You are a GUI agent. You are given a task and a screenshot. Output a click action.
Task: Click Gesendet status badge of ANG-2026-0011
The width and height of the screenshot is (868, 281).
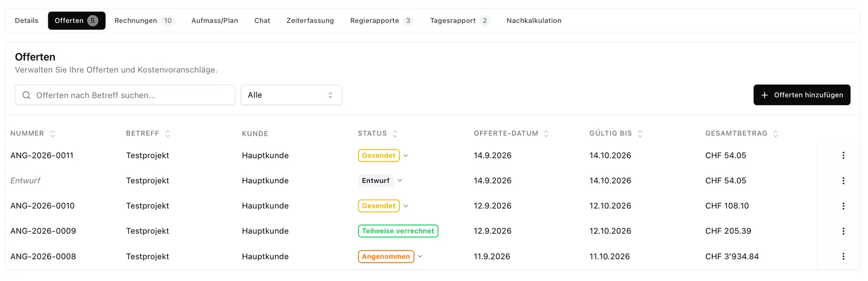tap(379, 156)
